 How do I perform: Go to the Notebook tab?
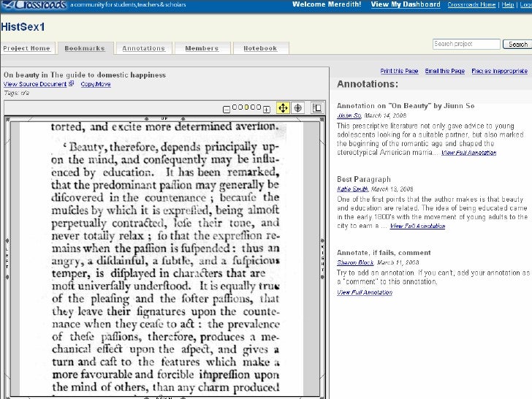tap(260, 48)
